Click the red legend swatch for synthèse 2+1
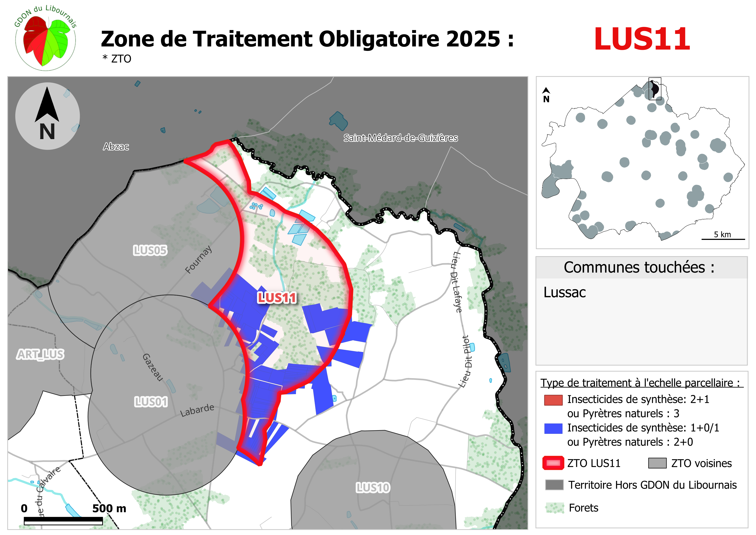The image size is (756, 535). [x=553, y=400]
